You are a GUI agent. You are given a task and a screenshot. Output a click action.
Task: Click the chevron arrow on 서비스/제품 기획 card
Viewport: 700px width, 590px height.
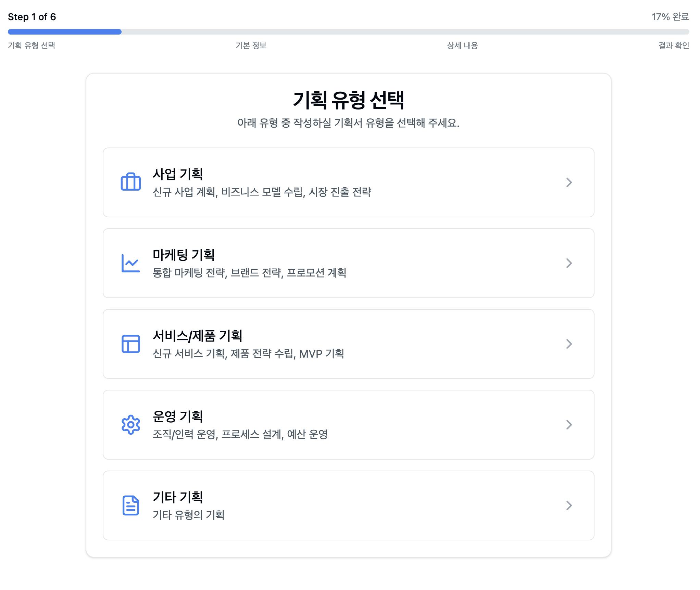point(569,344)
